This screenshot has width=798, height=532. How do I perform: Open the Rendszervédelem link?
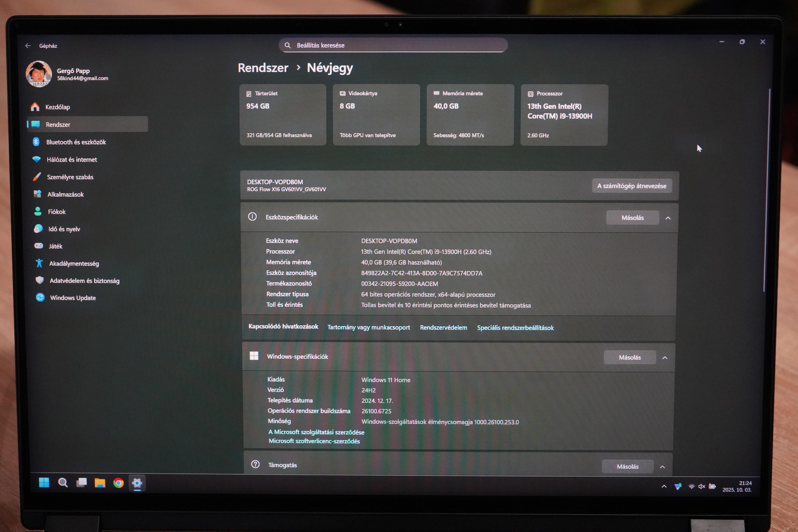(443, 328)
